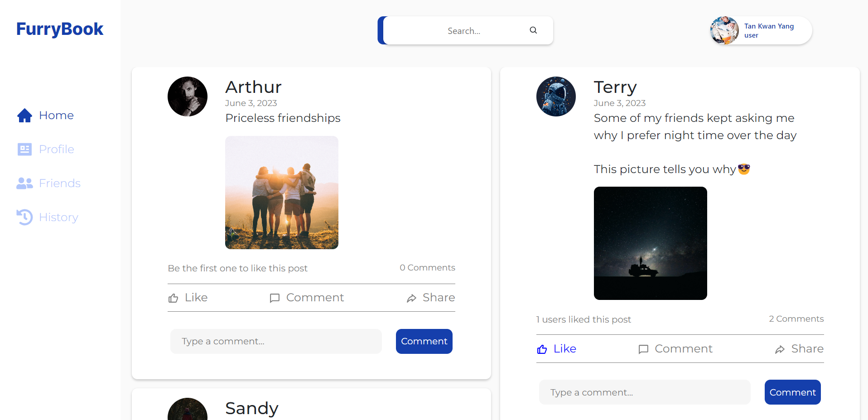The width and height of the screenshot is (868, 420).
Task: Click the comment bubble icon on Arthur's post
Action: coord(274,298)
